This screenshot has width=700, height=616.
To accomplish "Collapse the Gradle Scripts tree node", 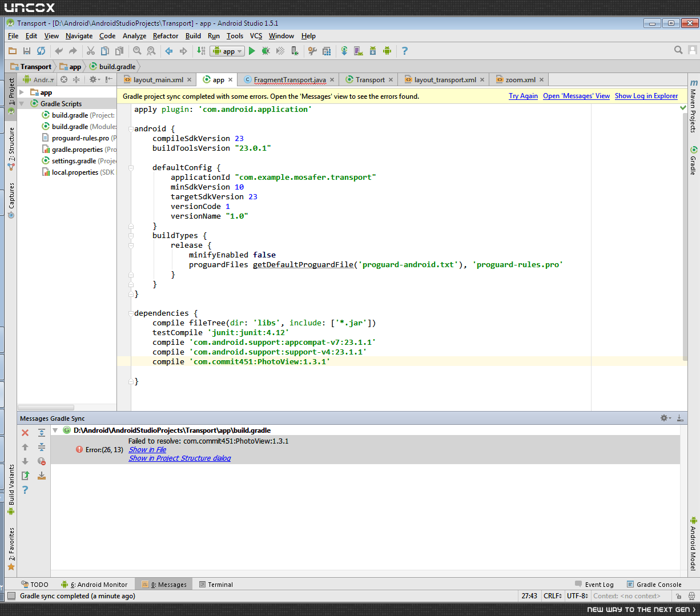I will click(22, 104).
